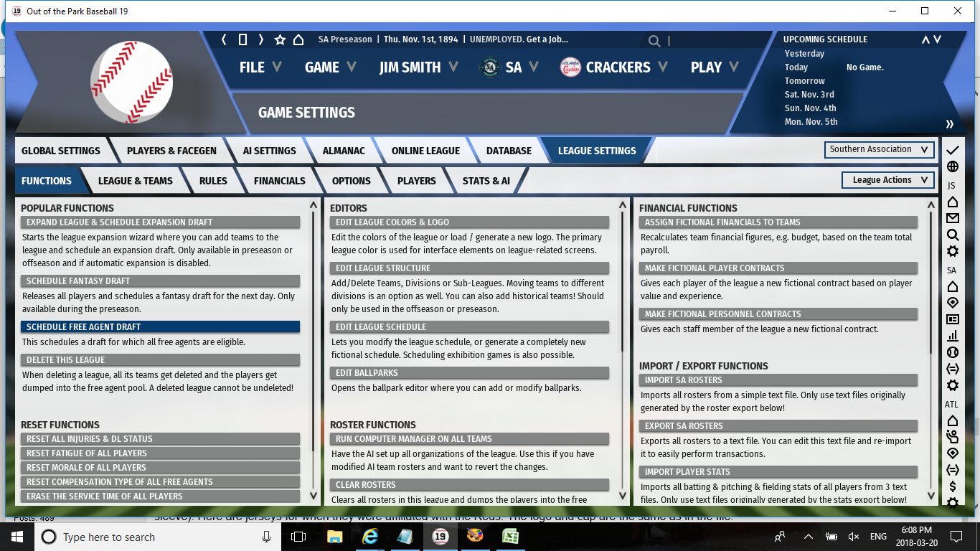
Task: Move upcoming schedule up with the up arrow
Action: pyautogui.click(x=925, y=39)
